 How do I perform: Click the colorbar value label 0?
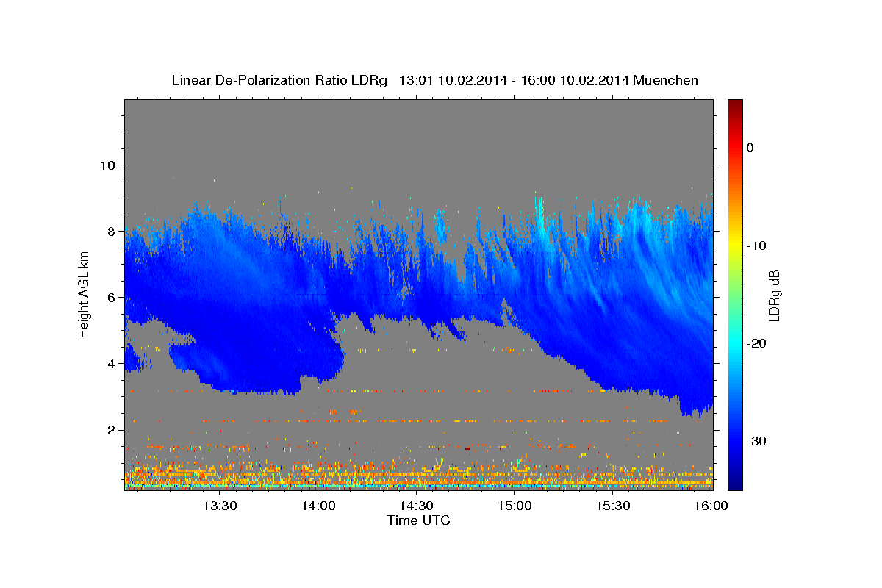click(x=750, y=148)
